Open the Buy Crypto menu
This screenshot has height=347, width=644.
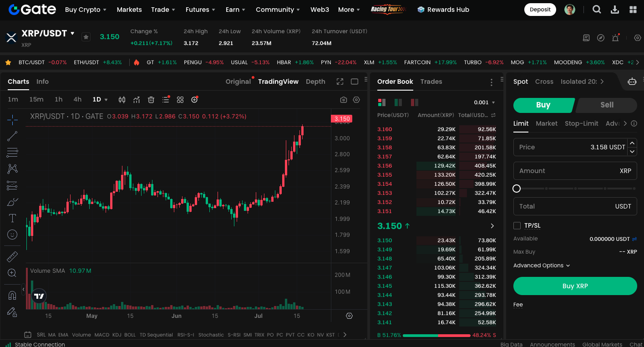point(86,10)
